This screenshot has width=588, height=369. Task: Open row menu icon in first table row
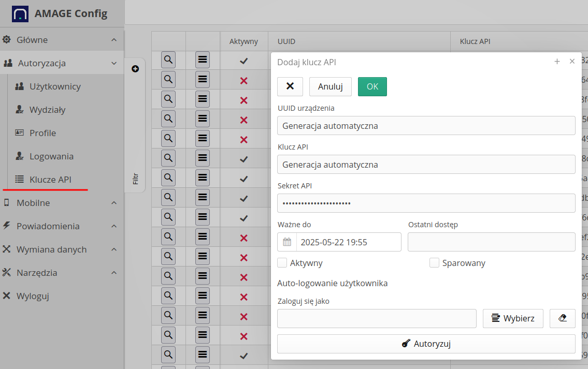(203, 60)
